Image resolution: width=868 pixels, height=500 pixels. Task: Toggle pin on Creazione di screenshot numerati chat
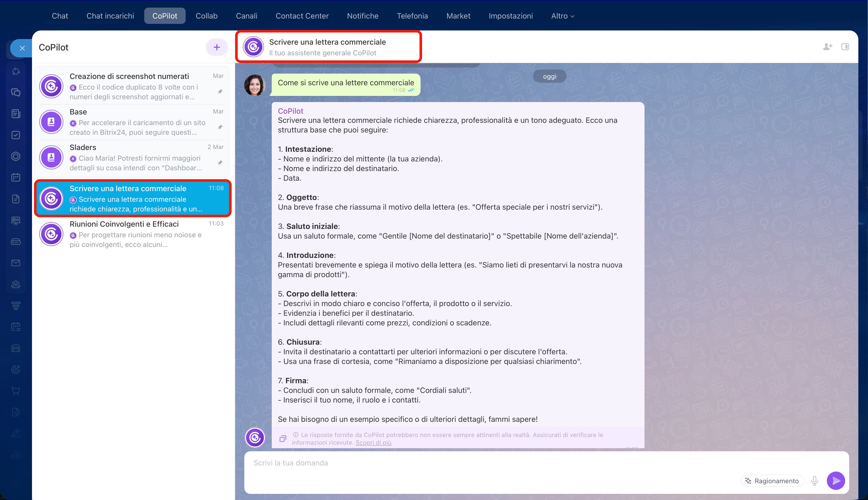pos(220,92)
